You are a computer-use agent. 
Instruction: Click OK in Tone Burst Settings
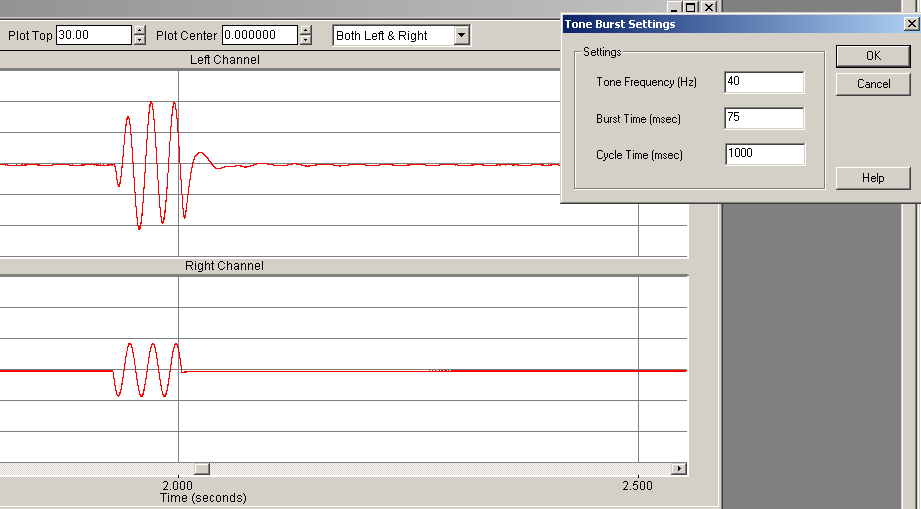(873, 56)
